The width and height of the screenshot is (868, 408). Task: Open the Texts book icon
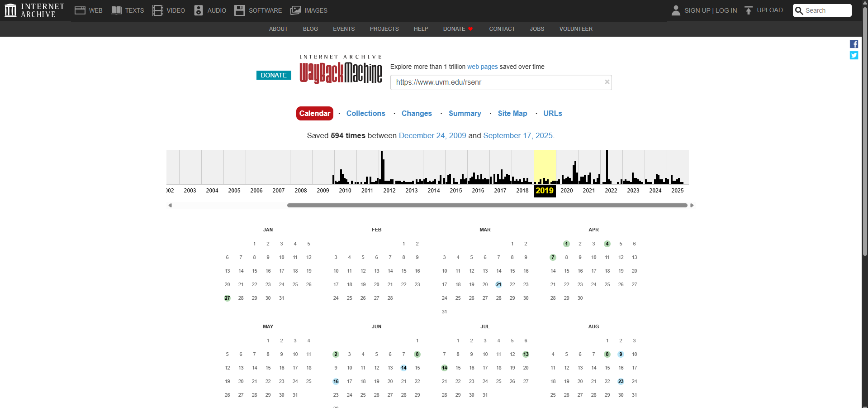[116, 10]
